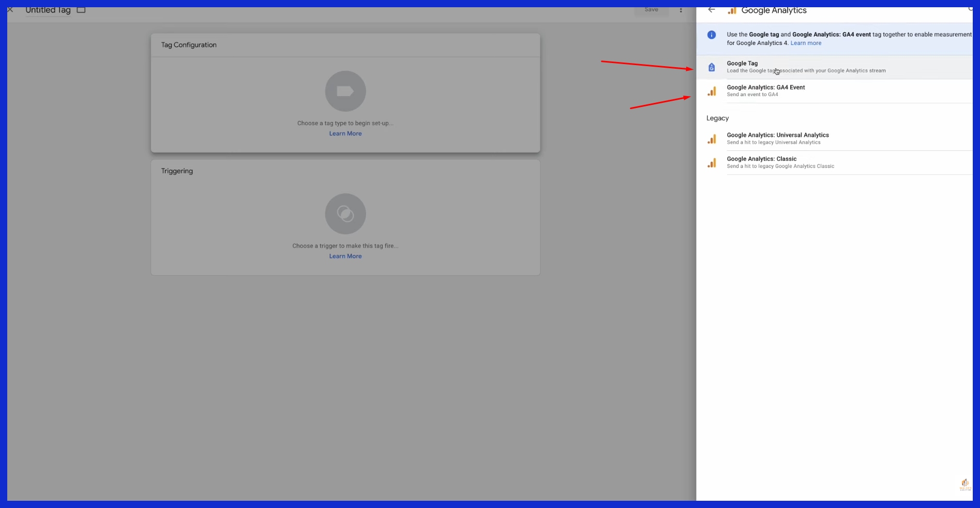The width and height of the screenshot is (980, 508).
Task: Choose the Google Tag option
Action: tap(834, 67)
